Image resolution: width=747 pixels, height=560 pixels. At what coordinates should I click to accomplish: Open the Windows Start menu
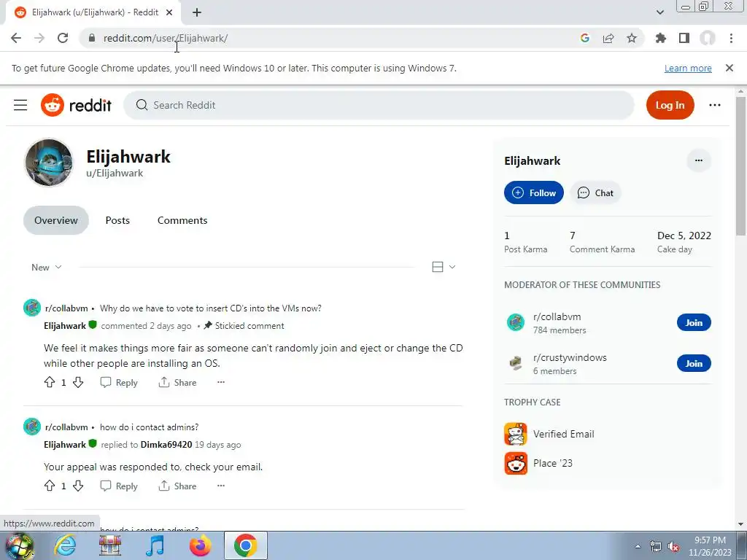pos(19,545)
